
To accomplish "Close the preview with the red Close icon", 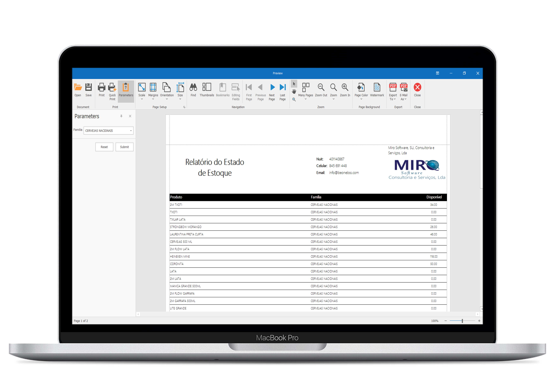I will pyautogui.click(x=417, y=90).
